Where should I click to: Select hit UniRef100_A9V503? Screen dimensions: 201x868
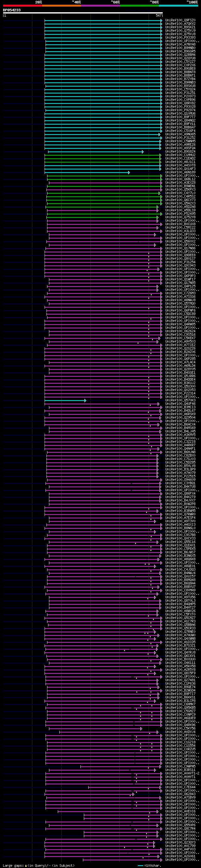point(180,342)
